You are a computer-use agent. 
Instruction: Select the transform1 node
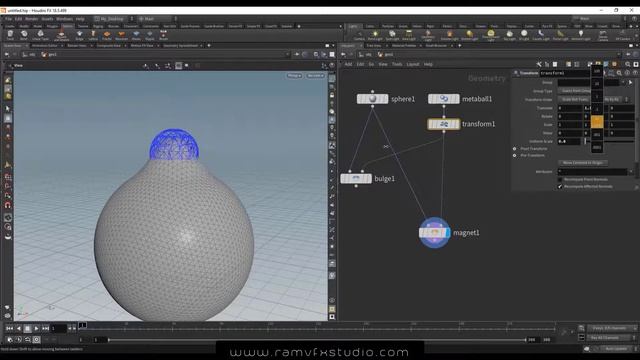(444, 124)
